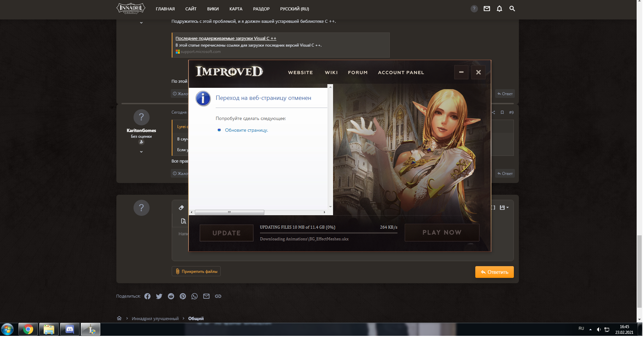Share thread via Facebook icon

coord(147,296)
